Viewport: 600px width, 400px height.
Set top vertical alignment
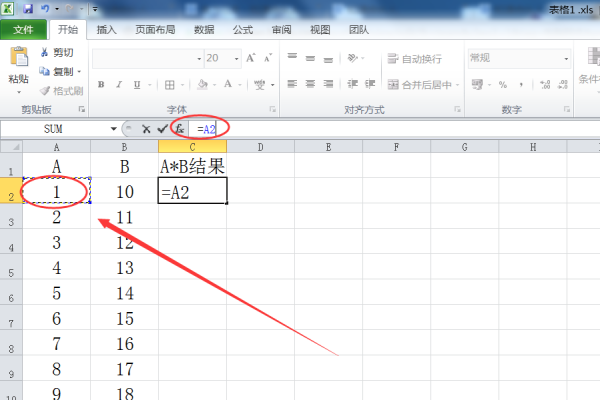tap(292, 58)
